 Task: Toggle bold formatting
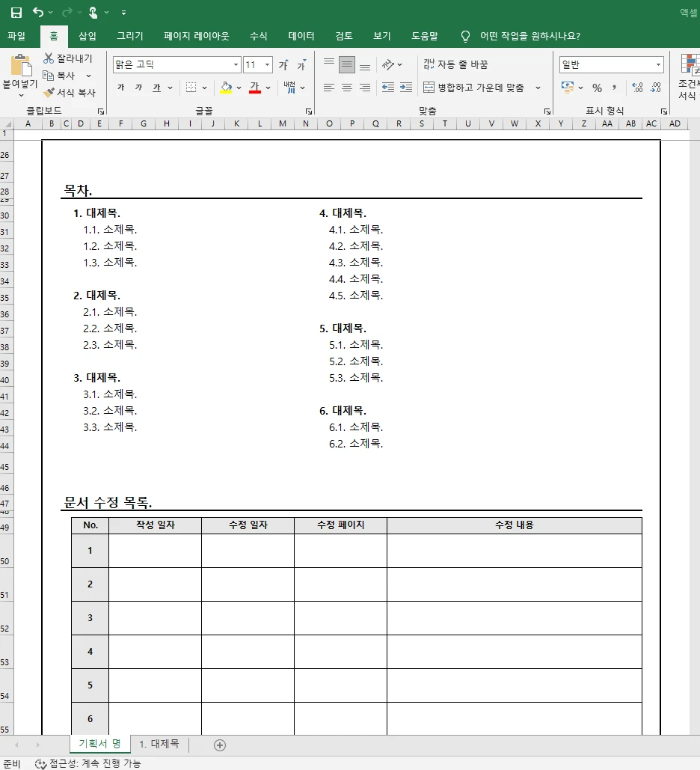pyautogui.click(x=120, y=88)
